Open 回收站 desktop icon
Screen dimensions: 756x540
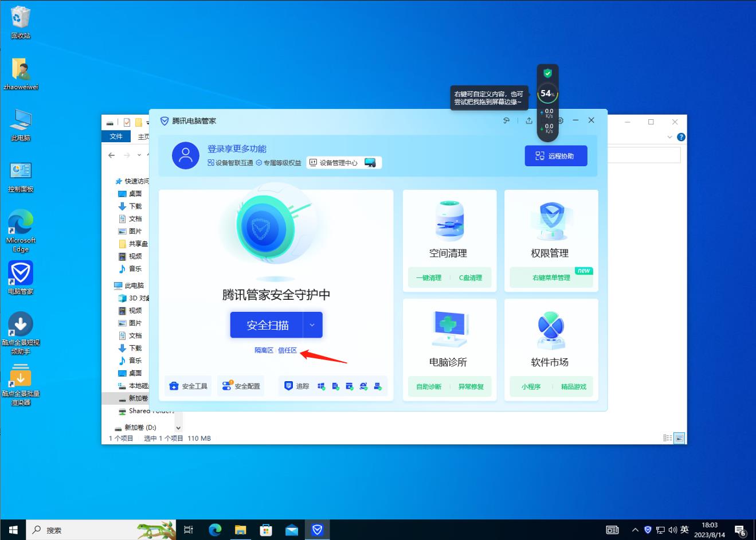click(x=21, y=22)
